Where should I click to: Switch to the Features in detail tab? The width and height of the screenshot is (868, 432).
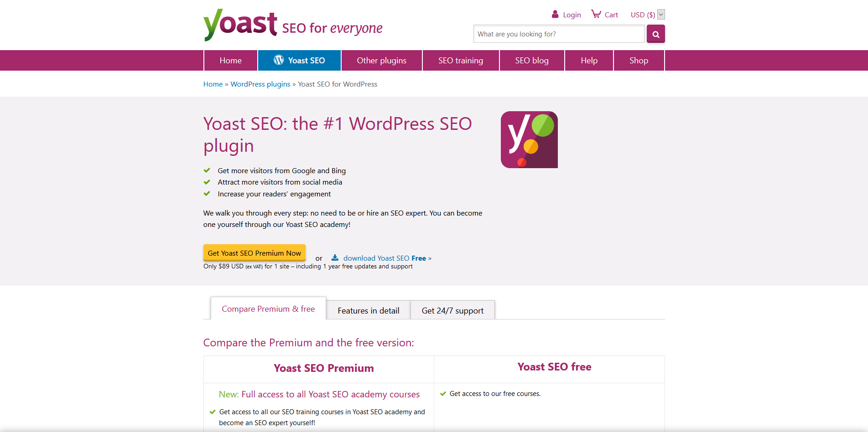(369, 310)
